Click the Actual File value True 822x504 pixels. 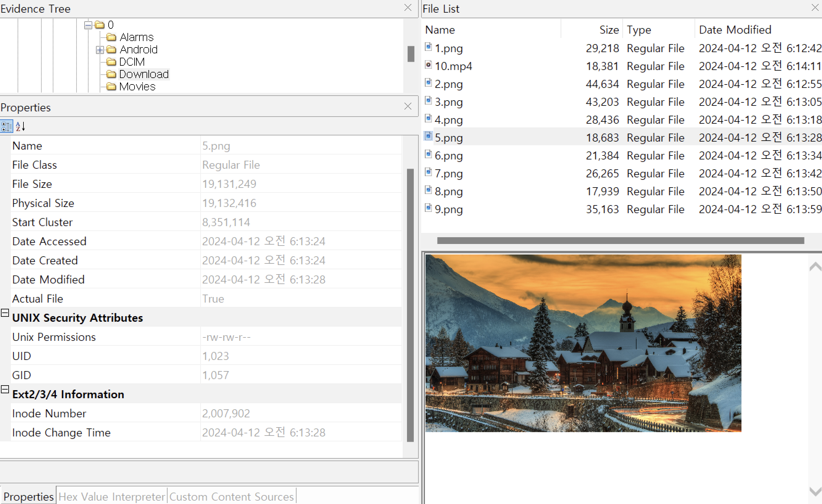(x=213, y=299)
